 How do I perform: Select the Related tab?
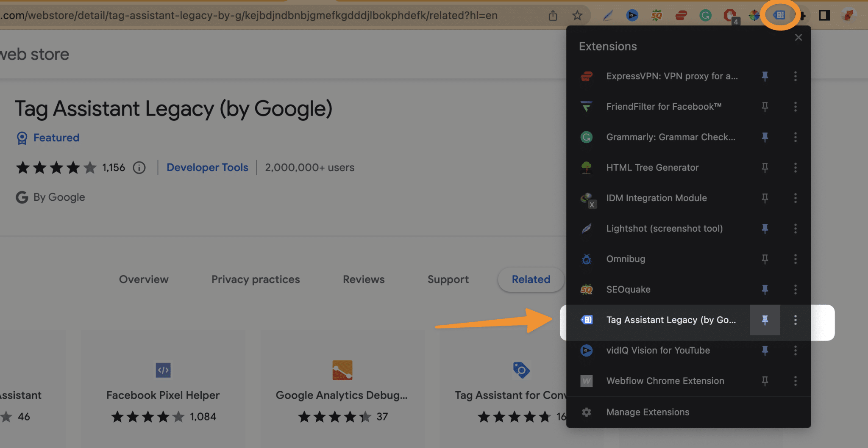(531, 279)
